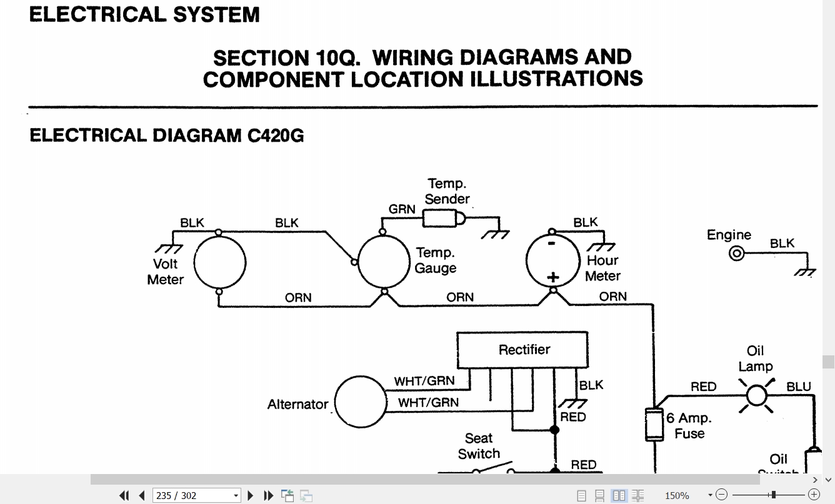
Task: Click the Hour Meter label
Action: 603,268
